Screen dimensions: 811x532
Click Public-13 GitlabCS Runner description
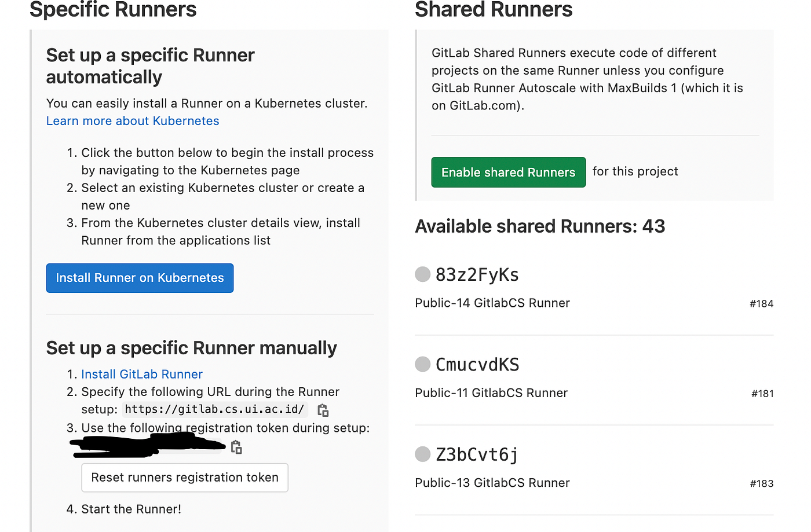coord(492,482)
